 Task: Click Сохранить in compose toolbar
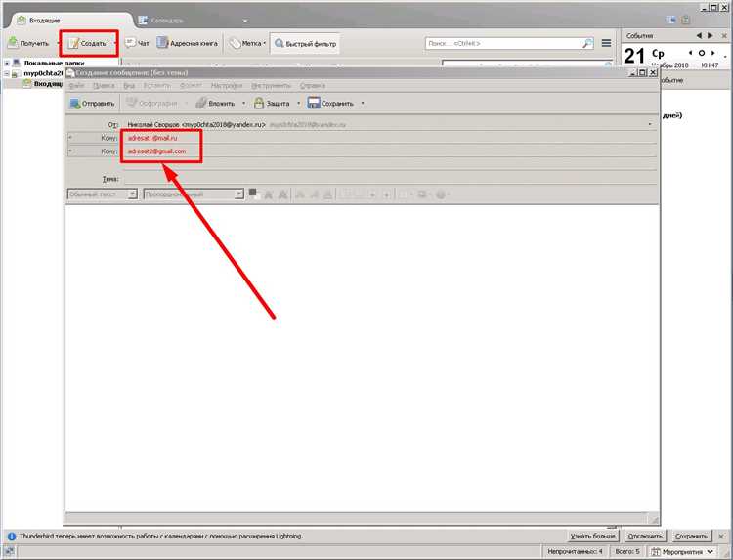coord(330,103)
